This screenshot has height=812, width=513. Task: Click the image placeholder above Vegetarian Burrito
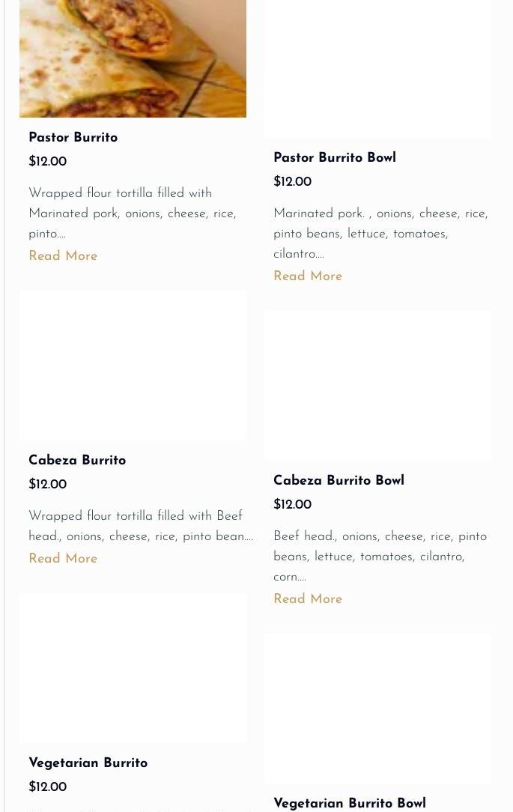(133, 668)
